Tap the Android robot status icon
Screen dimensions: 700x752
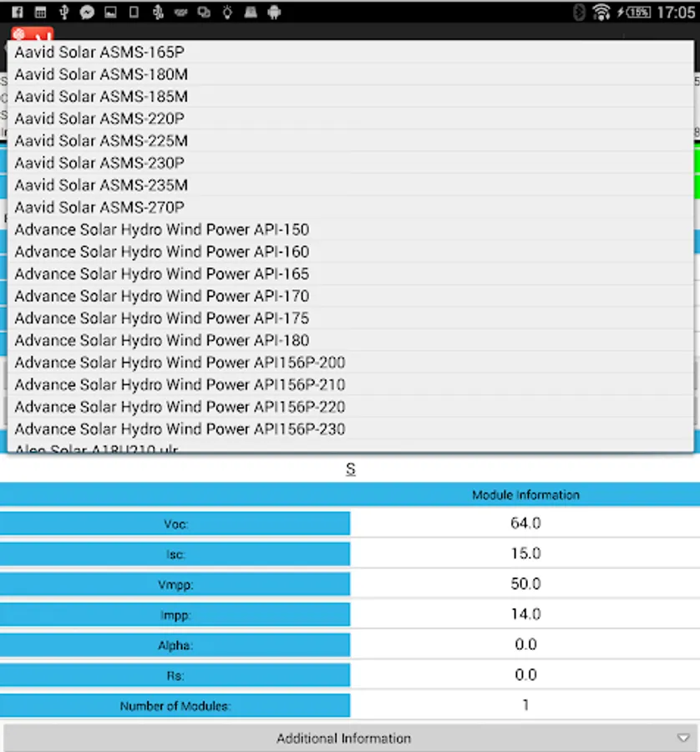(274, 12)
